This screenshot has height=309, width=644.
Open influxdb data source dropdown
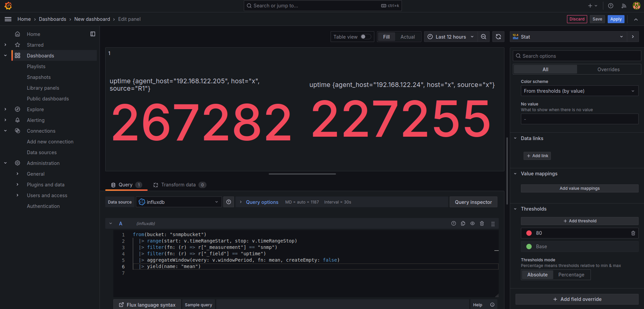coord(179,202)
